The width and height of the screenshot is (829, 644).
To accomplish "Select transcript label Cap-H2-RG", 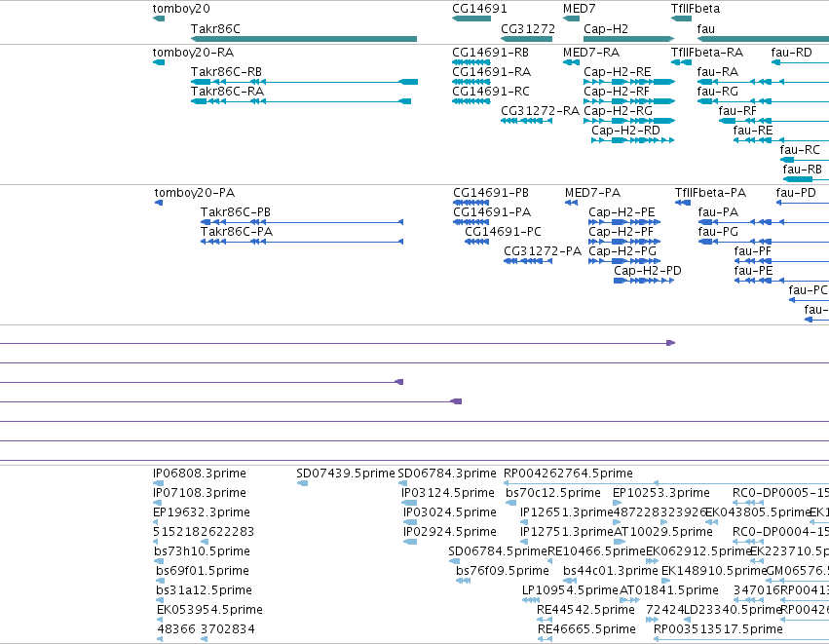I will pyautogui.click(x=618, y=111).
